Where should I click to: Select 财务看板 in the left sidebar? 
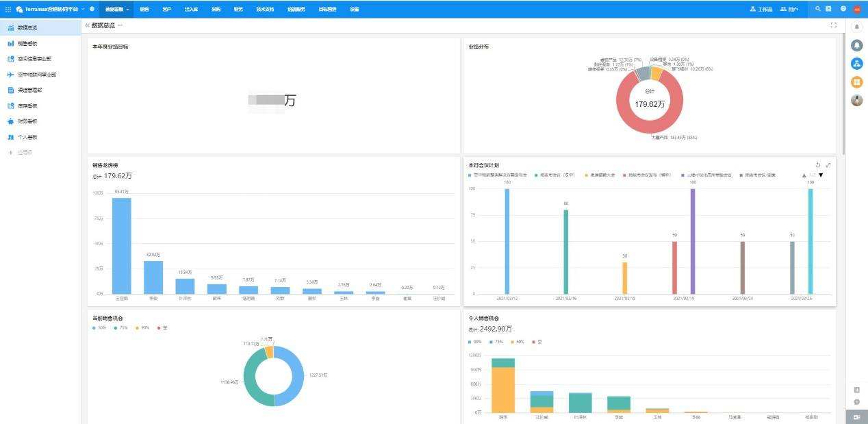(x=27, y=121)
